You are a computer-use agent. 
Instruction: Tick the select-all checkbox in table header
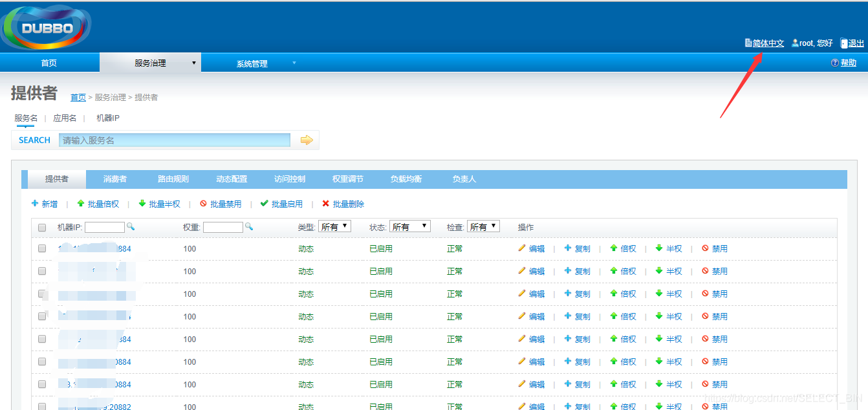(x=42, y=228)
